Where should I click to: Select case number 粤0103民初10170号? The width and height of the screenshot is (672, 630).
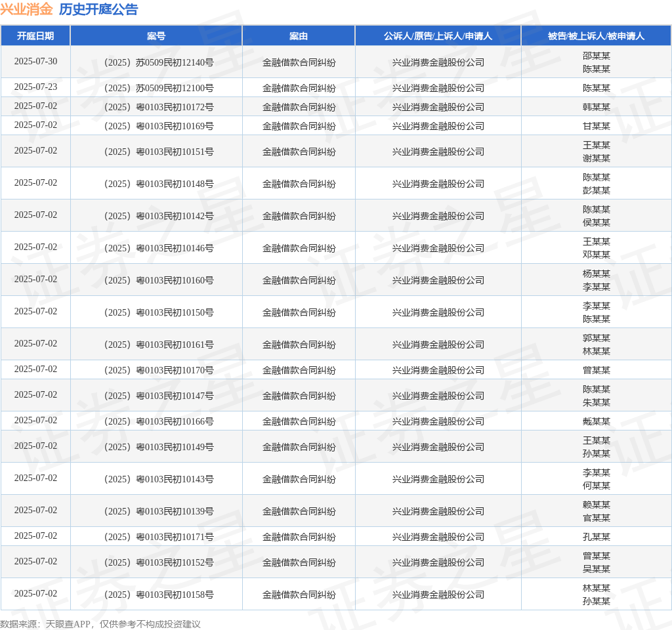click(x=159, y=370)
